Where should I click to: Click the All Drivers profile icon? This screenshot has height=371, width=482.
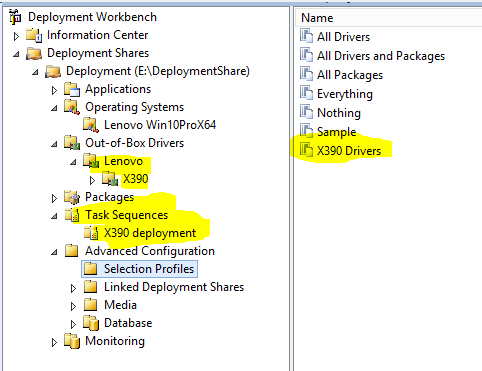click(306, 36)
